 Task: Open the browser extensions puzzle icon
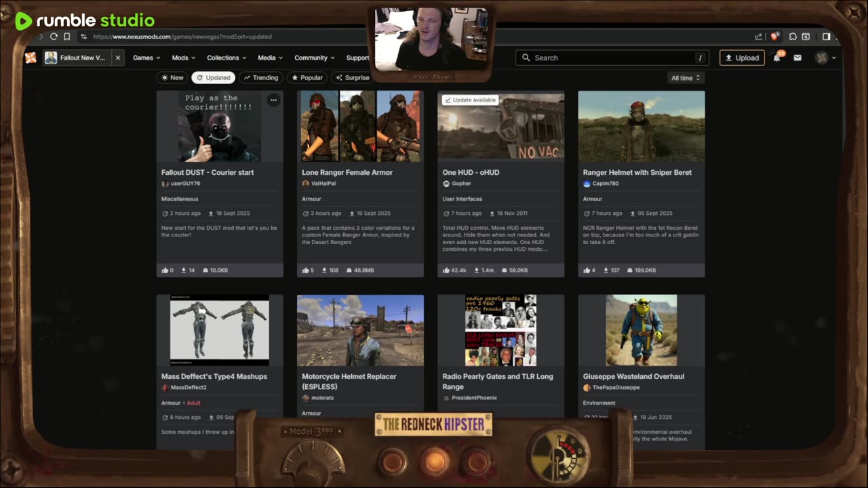click(792, 37)
